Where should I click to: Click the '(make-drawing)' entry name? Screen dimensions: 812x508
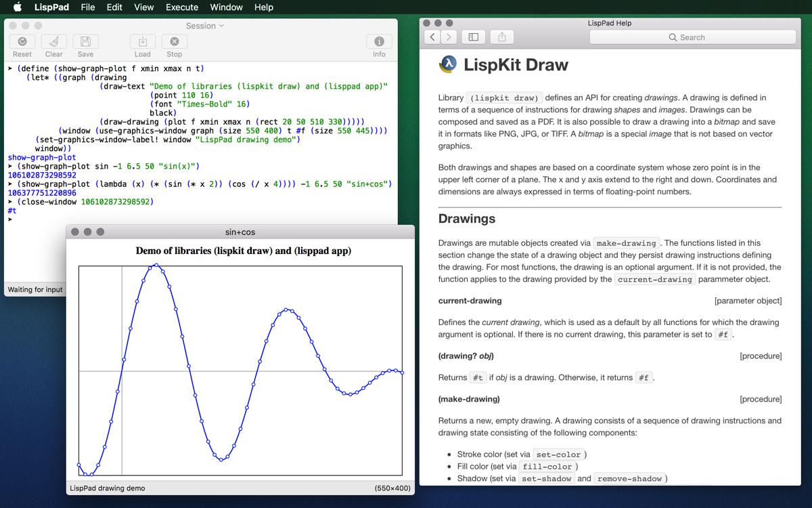pos(469,399)
